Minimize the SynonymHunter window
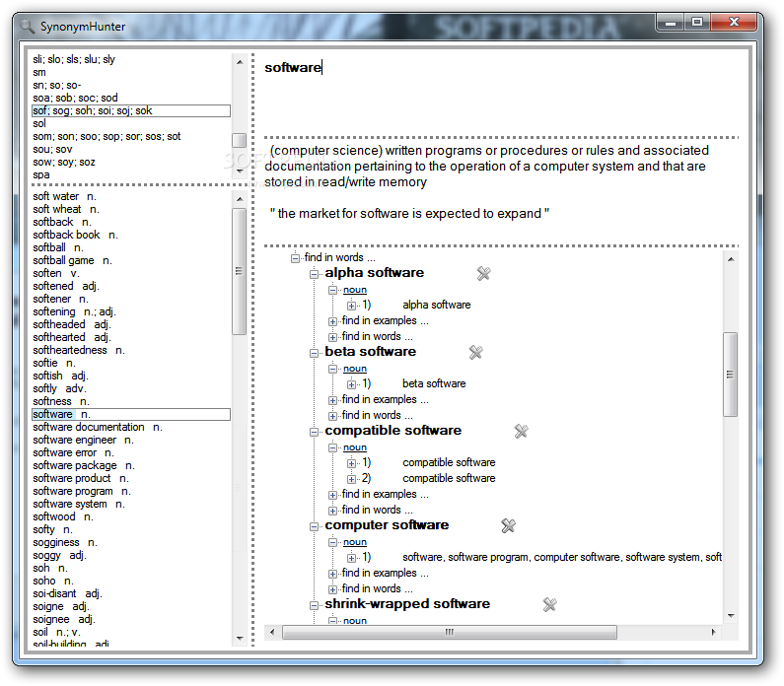 tap(671, 22)
